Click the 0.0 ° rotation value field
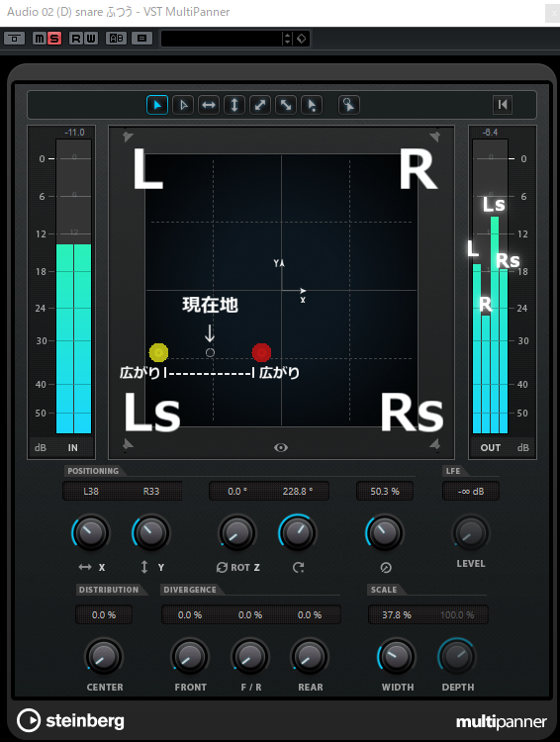The height and width of the screenshot is (742, 560). point(237,491)
